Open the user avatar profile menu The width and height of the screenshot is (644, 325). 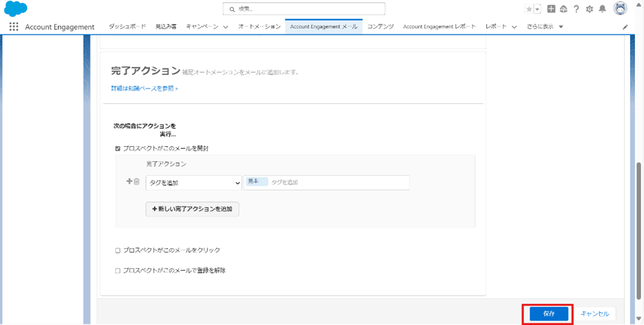pos(620,8)
